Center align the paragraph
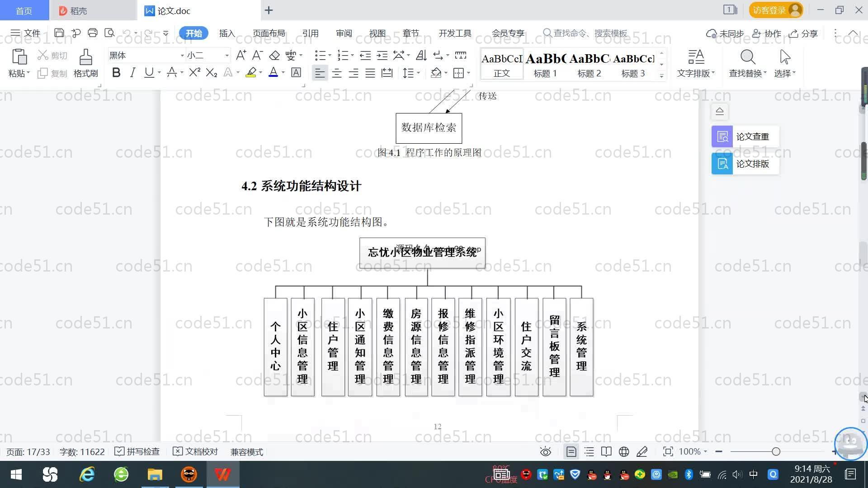Image resolution: width=868 pixels, height=488 pixels. click(x=337, y=73)
